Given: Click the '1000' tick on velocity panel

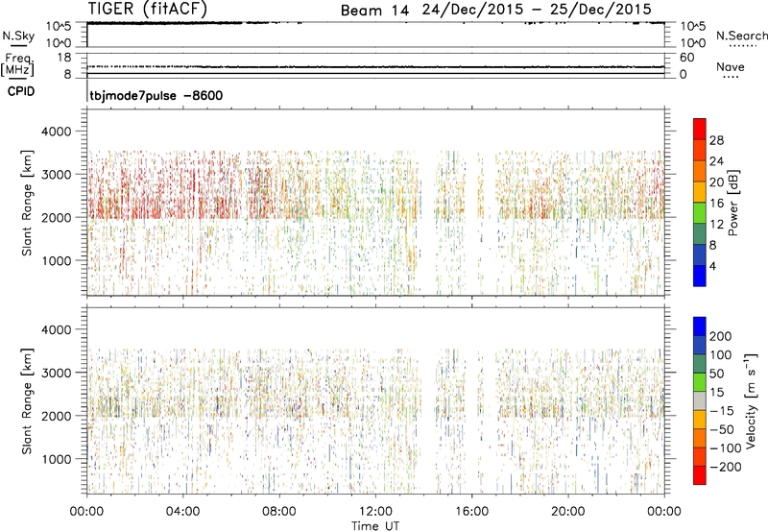Looking at the screenshot, I should (x=57, y=459).
